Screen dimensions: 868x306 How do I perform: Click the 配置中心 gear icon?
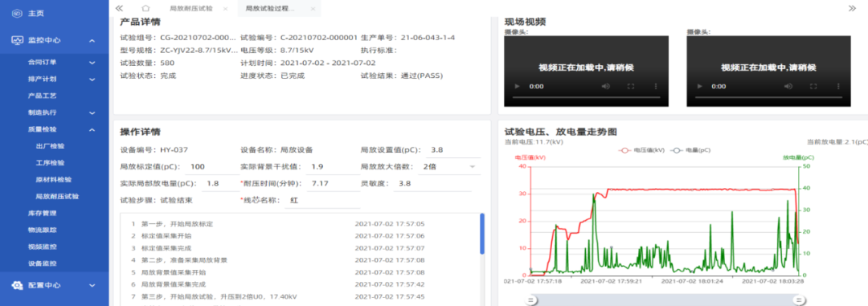coord(17,285)
